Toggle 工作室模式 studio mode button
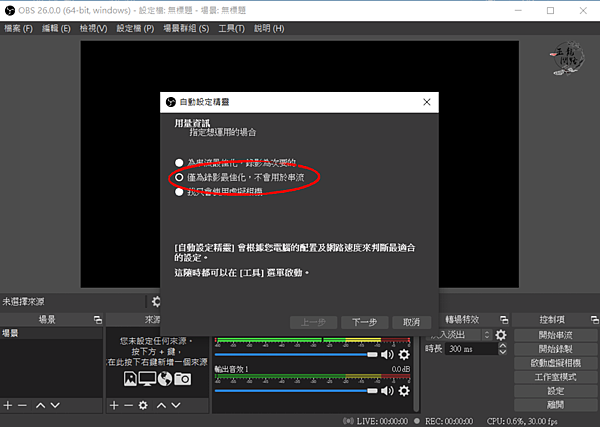The height and width of the screenshot is (427, 600). coord(555,377)
